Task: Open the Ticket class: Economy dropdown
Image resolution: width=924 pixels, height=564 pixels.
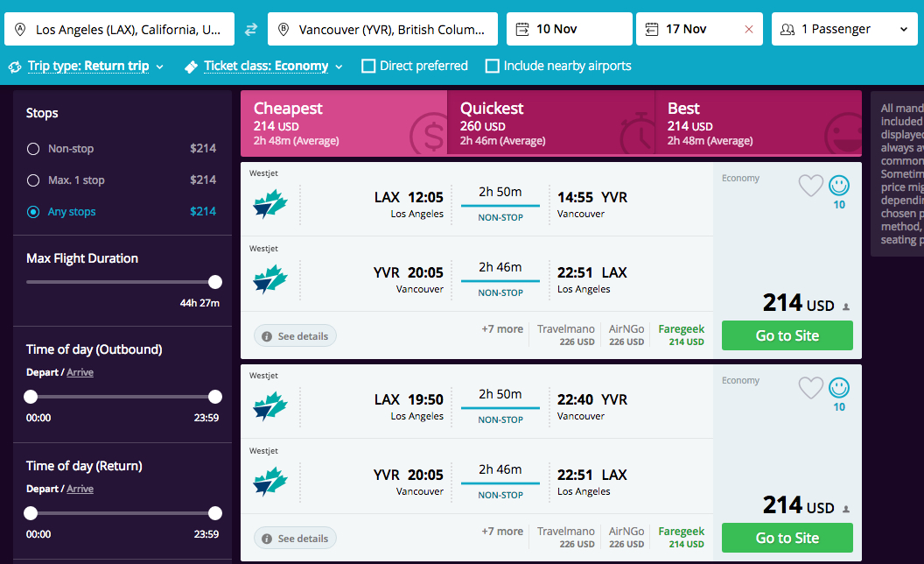Action: point(263,66)
